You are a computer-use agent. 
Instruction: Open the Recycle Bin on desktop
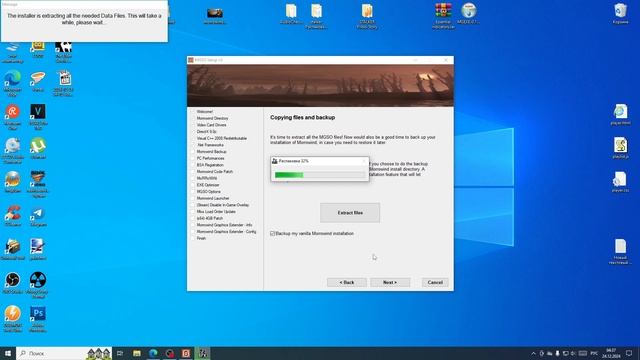coord(620,13)
